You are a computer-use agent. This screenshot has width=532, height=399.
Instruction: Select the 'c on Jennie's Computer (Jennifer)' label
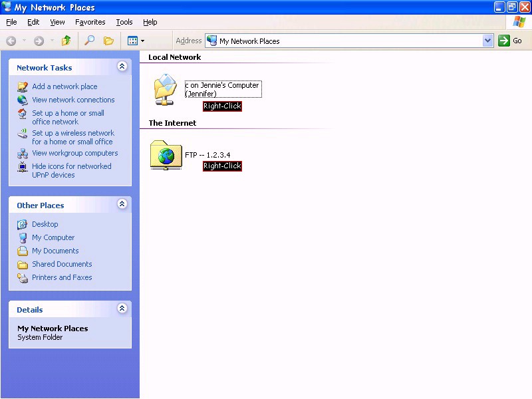coord(223,89)
